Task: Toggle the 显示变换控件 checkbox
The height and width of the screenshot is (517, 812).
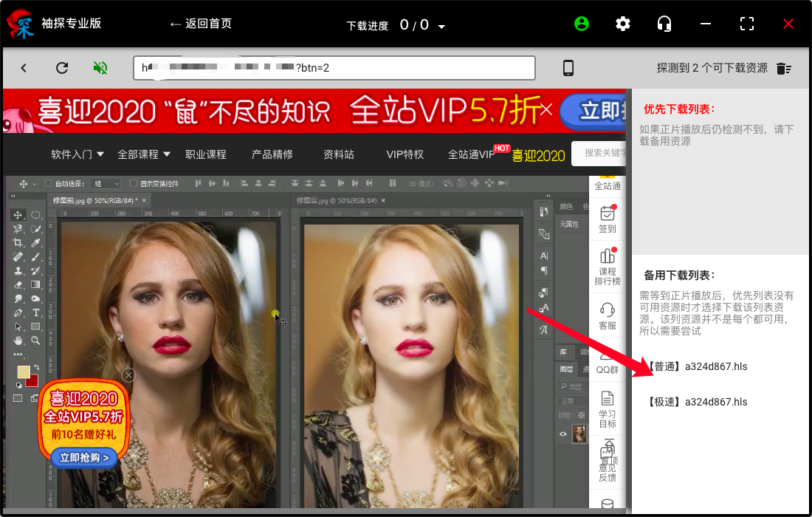Action: pos(133,183)
